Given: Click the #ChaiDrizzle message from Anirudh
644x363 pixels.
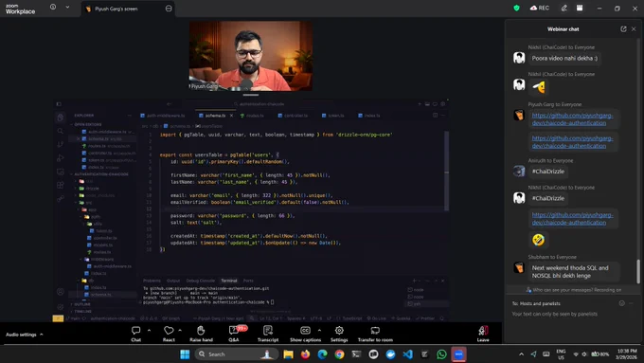Looking at the screenshot, I should click(x=548, y=172).
